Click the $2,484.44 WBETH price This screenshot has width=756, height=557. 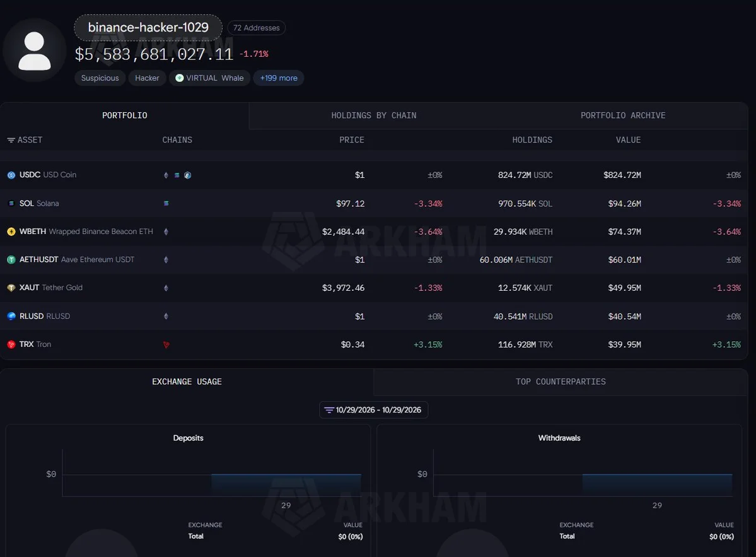point(343,232)
